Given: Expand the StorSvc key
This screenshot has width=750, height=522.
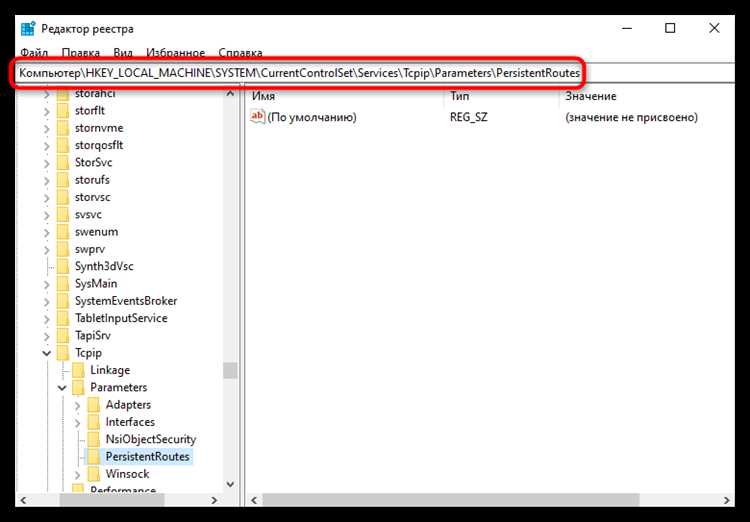Looking at the screenshot, I should 46,163.
